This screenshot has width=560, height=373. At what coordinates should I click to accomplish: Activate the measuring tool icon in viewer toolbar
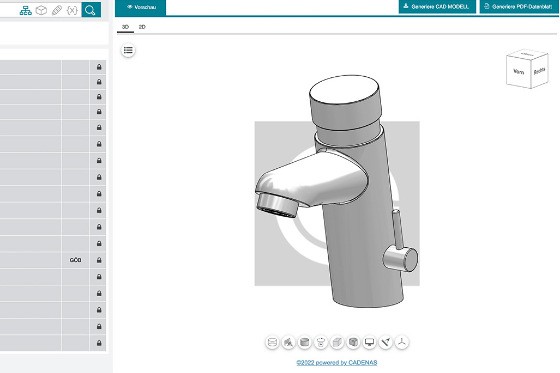click(385, 342)
